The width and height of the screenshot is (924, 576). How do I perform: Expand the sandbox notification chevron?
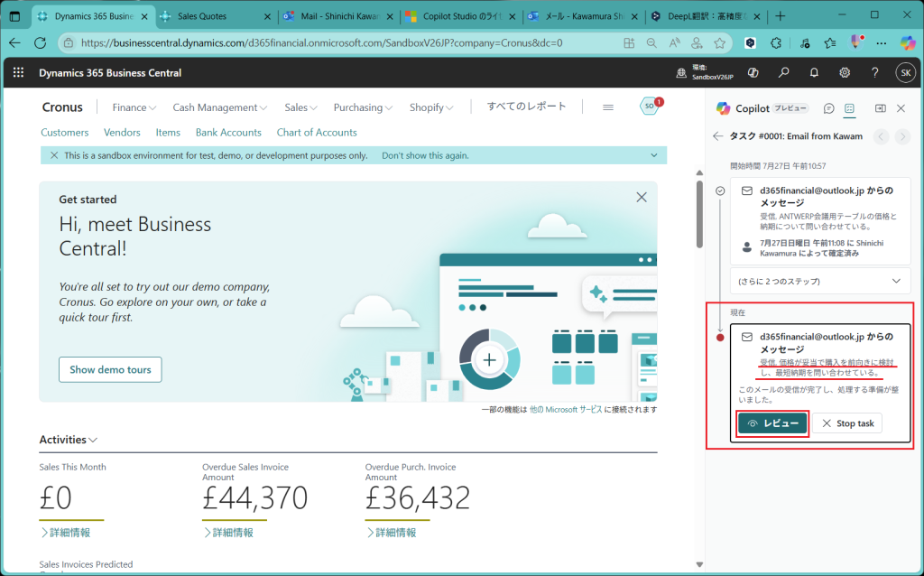click(654, 155)
